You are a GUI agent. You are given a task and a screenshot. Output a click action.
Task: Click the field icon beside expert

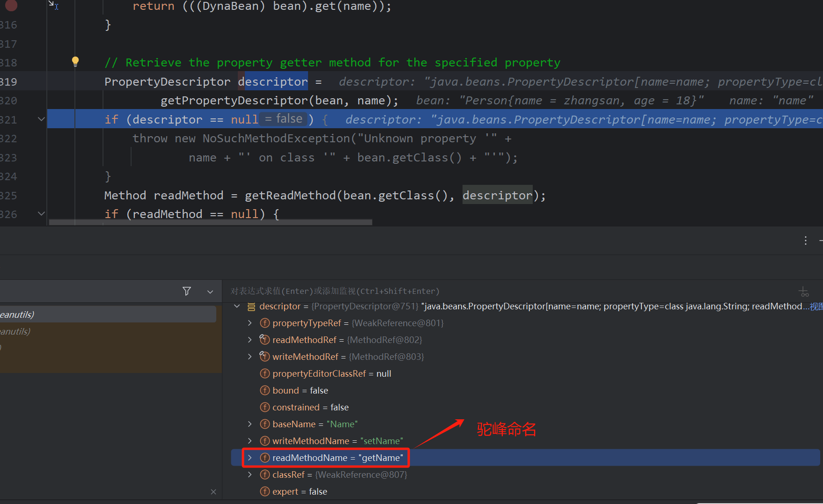(265, 491)
